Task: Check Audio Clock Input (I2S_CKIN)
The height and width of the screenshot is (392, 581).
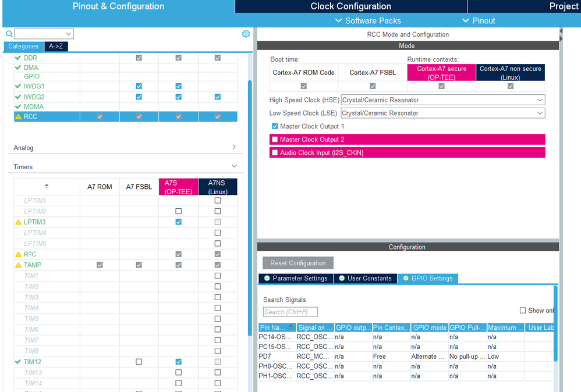Action: click(275, 152)
